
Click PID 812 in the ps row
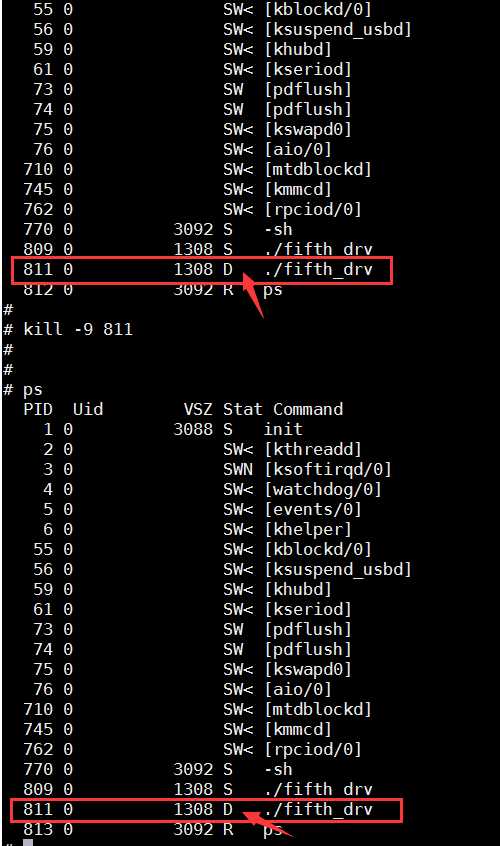tap(38, 289)
